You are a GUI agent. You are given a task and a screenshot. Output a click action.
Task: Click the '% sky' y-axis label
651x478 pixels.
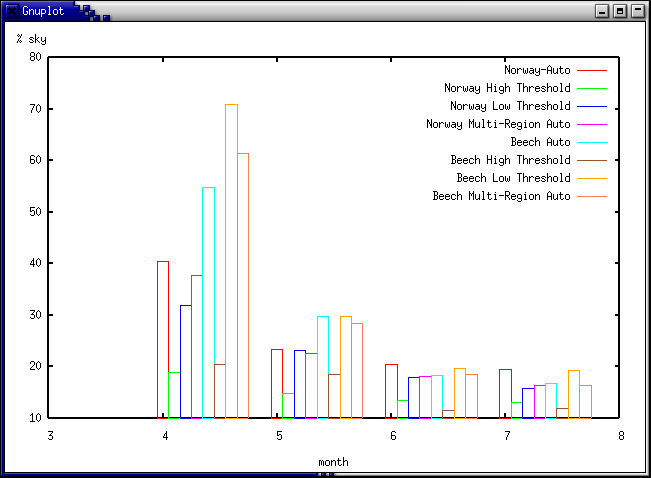[31, 39]
